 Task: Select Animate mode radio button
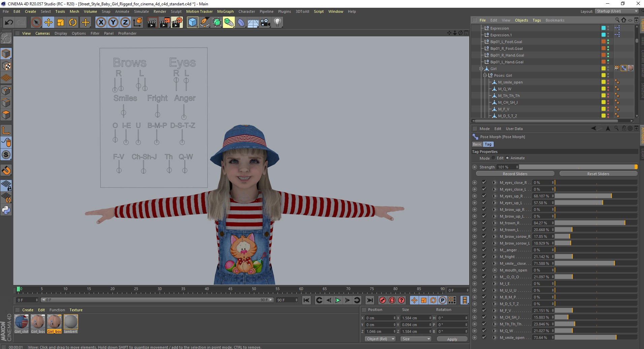tap(507, 158)
